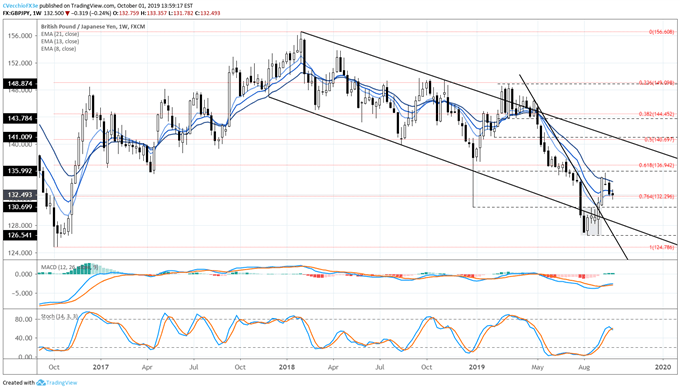This screenshot has width=680, height=390.
Task: Click the 152.000 price axis label
Action: (20, 63)
